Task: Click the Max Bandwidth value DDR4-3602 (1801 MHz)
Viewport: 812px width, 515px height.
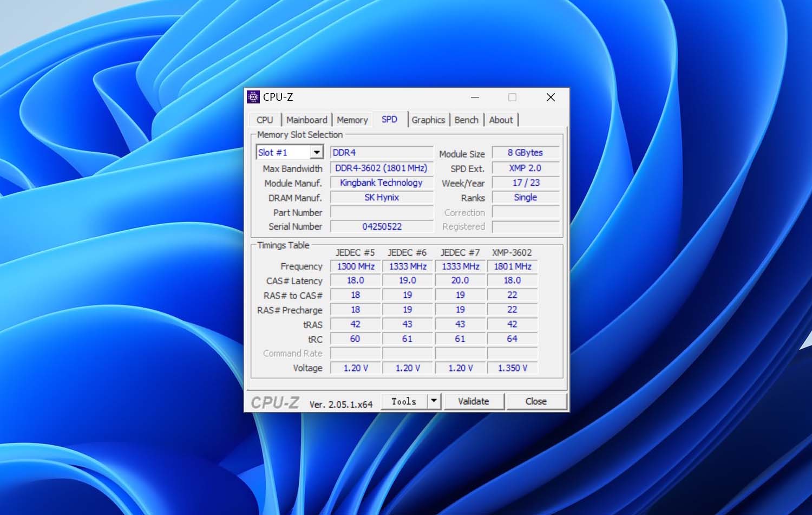Action: pos(382,168)
